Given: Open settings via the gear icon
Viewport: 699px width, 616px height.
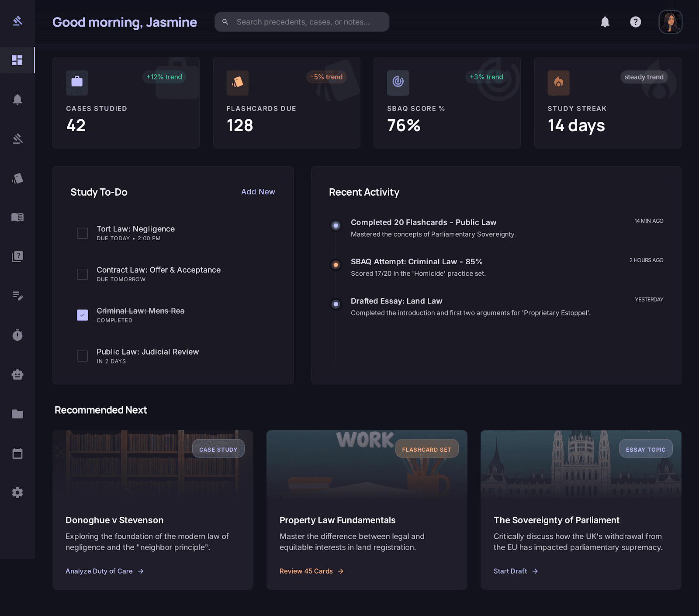Looking at the screenshot, I should [17, 492].
